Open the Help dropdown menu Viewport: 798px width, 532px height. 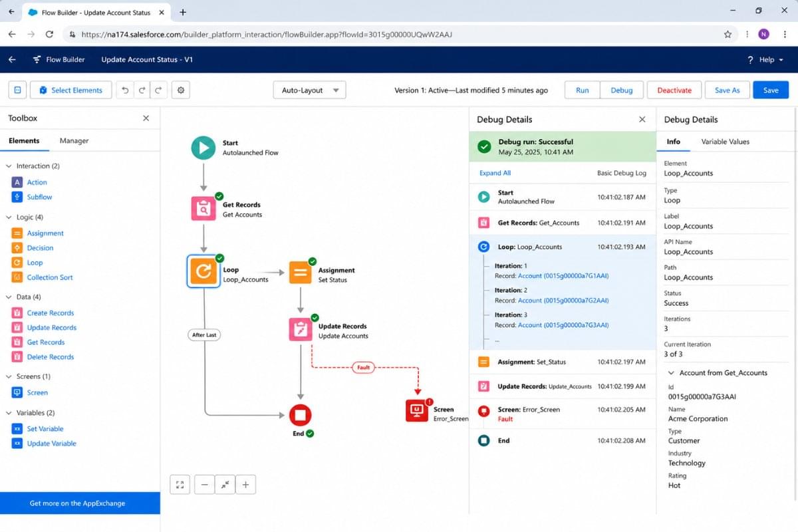click(x=765, y=60)
